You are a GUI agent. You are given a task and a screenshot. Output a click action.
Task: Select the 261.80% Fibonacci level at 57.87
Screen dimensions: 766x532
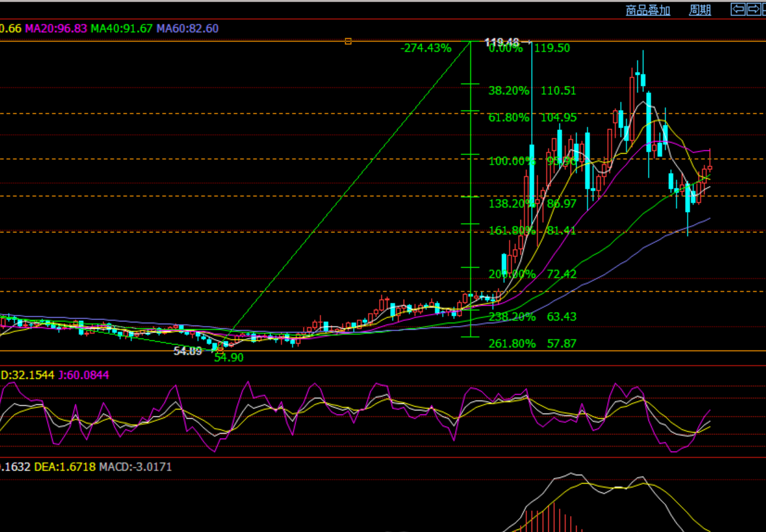coord(532,344)
